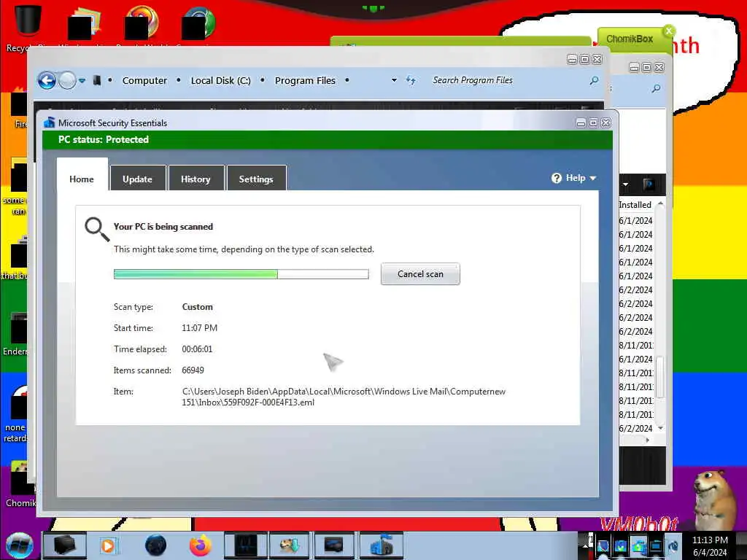Click the Program Files breadcrumb segment
Screen dimensions: 747x560
pyautogui.click(x=305, y=80)
